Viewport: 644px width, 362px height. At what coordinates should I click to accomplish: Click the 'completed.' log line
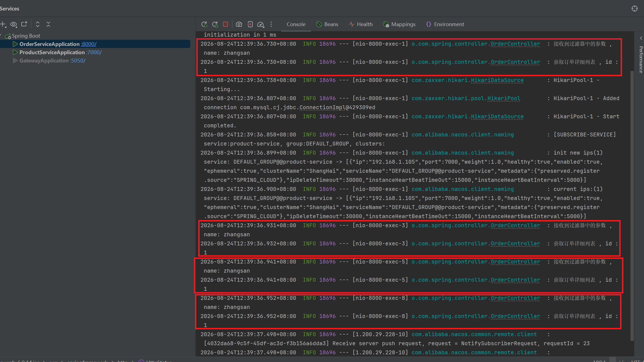[x=220, y=126]
